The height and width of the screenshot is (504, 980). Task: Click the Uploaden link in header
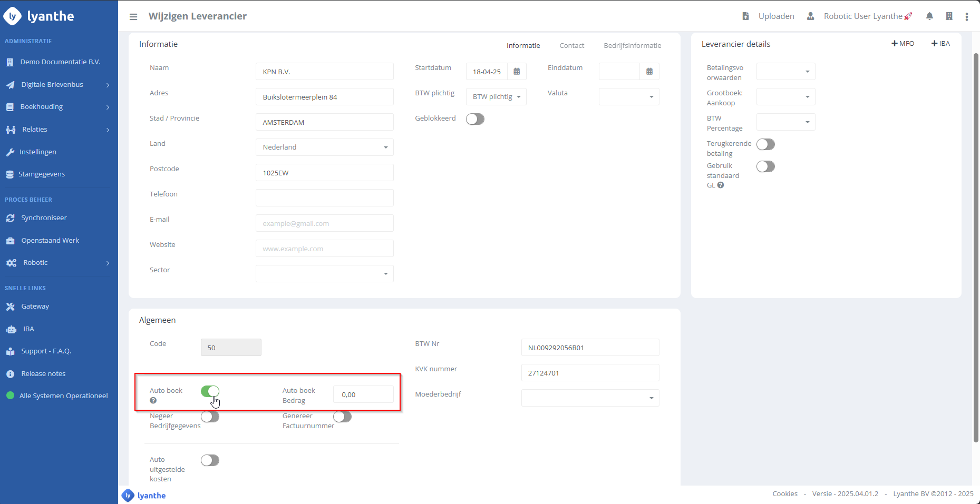(775, 16)
